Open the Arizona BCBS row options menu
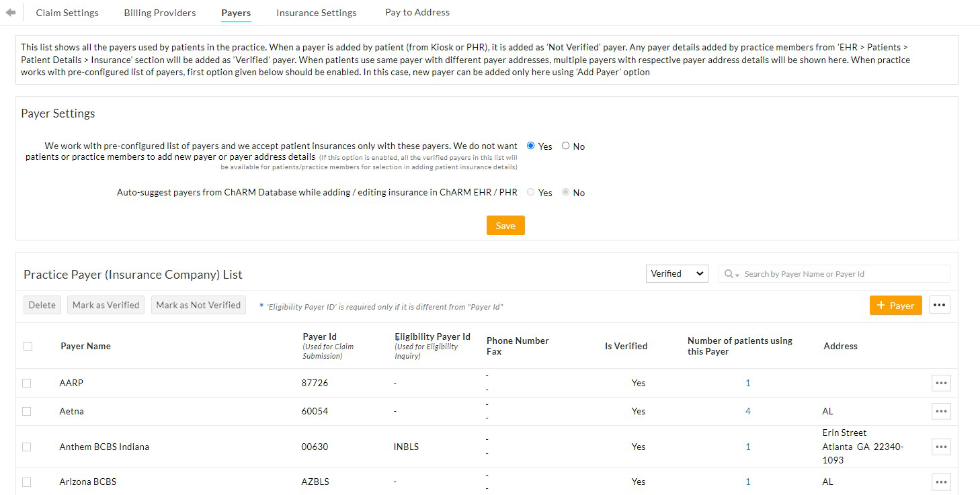This screenshot has width=980, height=495. pos(941,482)
